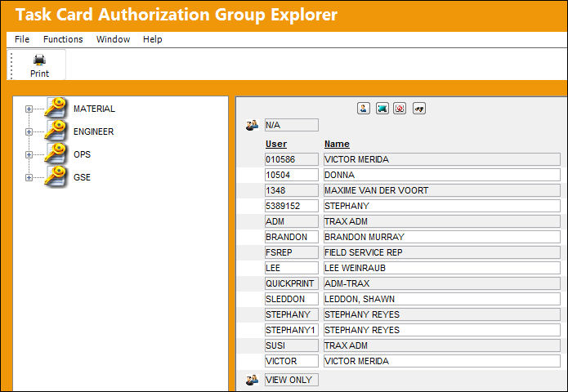The image size is (568, 392).
Task: Click user cell SUSI
Action: (292, 345)
